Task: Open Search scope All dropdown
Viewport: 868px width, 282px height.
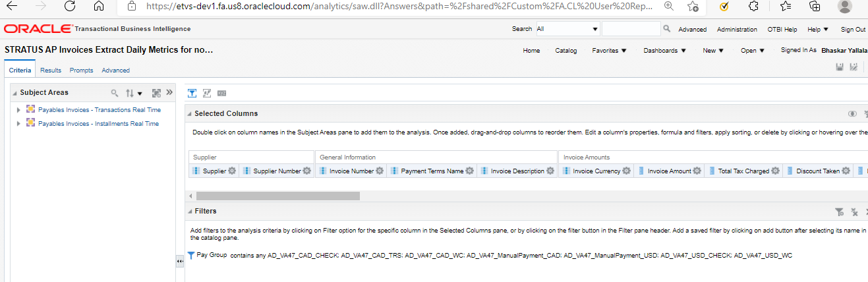Action: [x=567, y=29]
